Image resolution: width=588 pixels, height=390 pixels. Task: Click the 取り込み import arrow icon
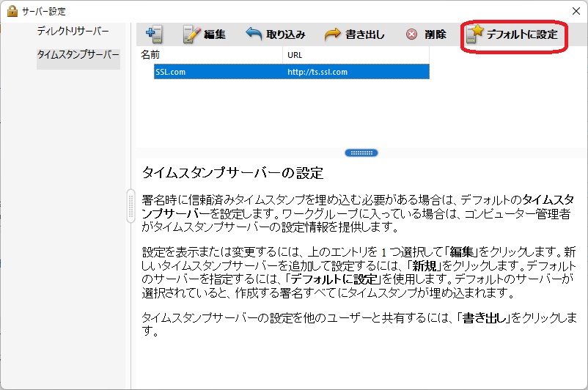coord(254,34)
